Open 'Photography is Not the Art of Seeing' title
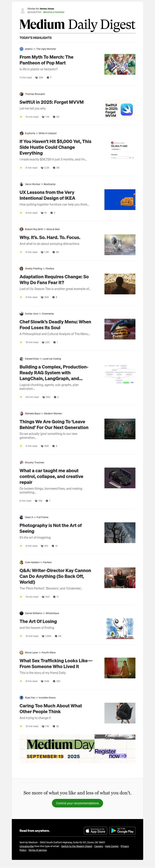 coord(51,528)
